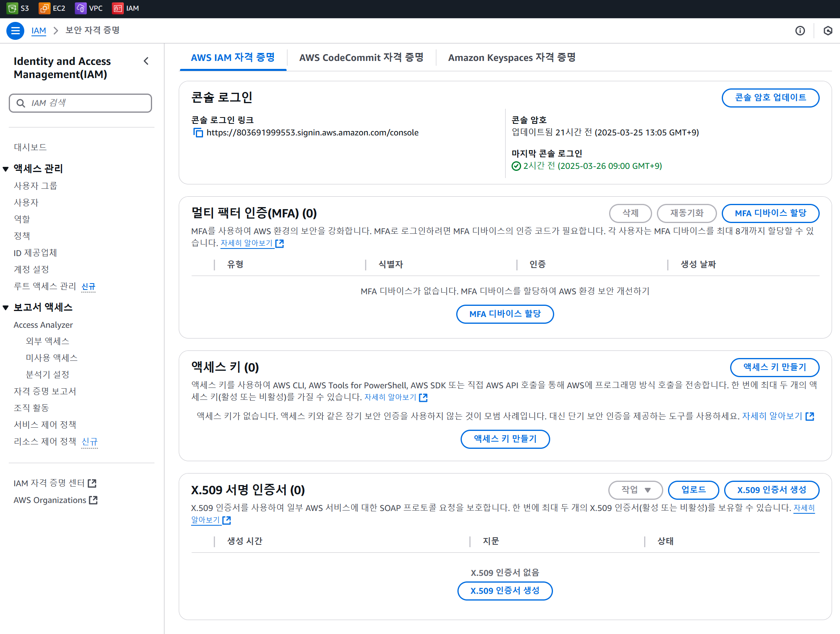
Task: Open the EC2 service shortcut icon
Action: tap(44, 8)
